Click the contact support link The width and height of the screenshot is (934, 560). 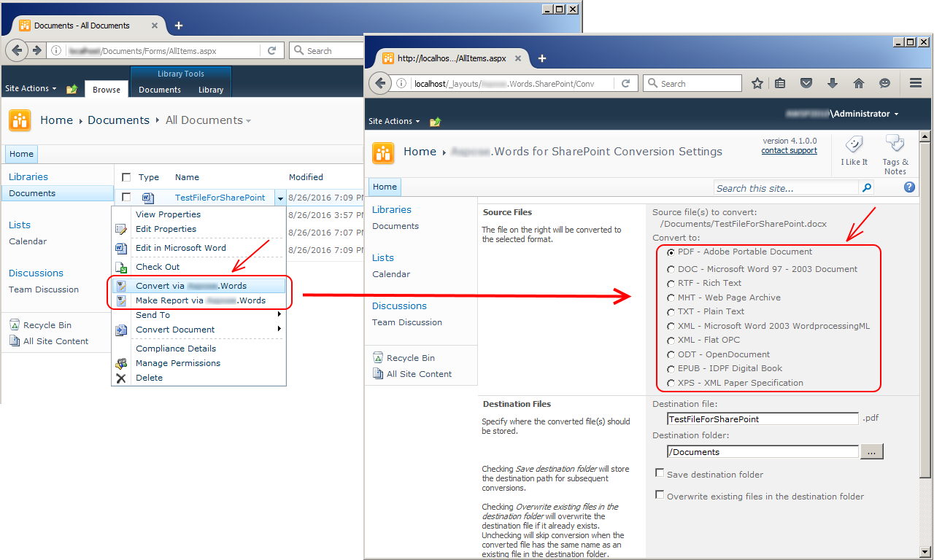point(789,150)
